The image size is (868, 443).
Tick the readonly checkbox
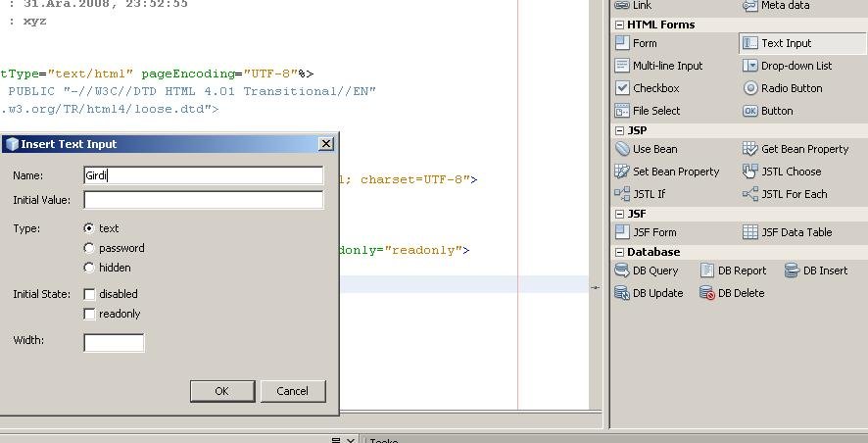coord(89,314)
